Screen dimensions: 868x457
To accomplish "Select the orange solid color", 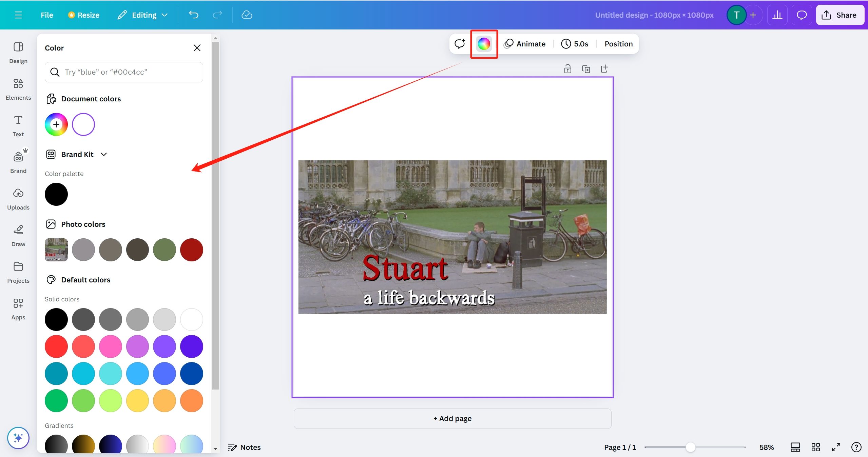I will point(192,401).
